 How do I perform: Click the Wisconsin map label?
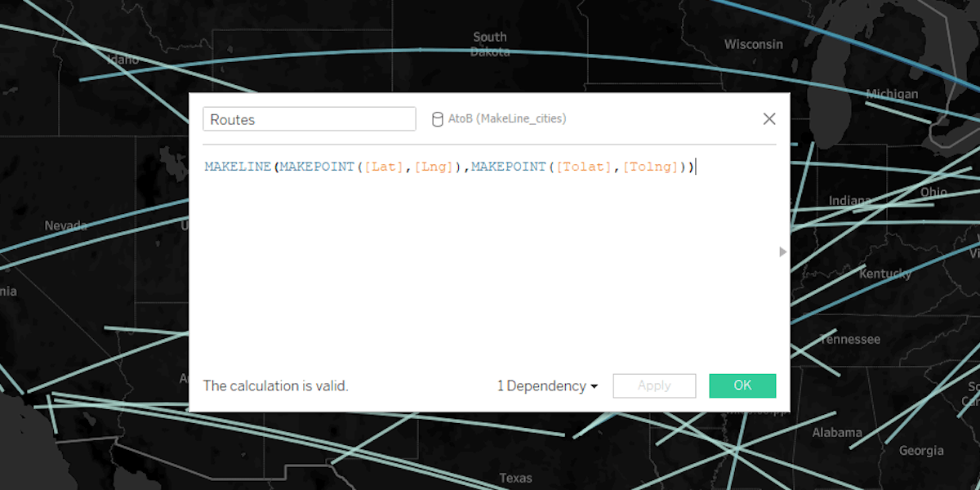(754, 44)
